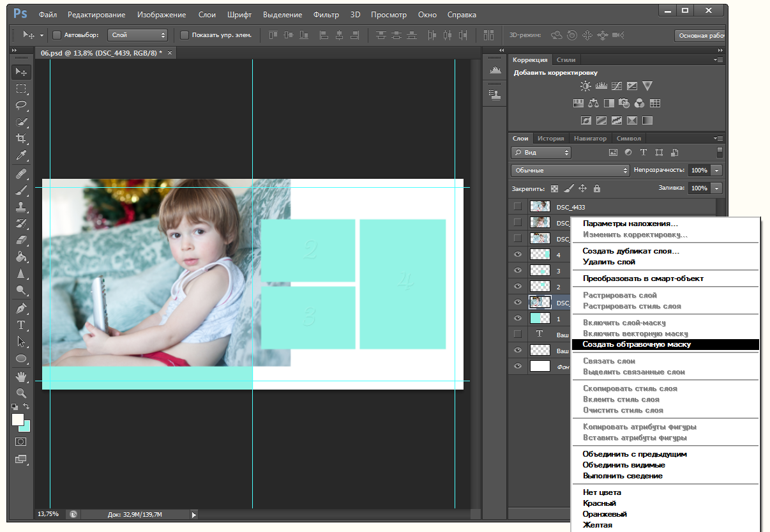
Task: Click the Brightness/Contrast adjustment icon
Action: coord(585,86)
